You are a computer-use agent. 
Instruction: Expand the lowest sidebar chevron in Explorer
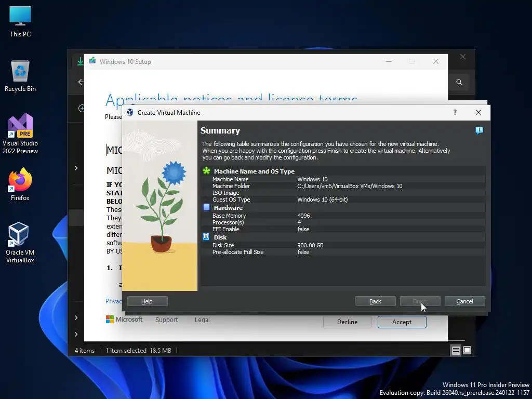pos(76,334)
